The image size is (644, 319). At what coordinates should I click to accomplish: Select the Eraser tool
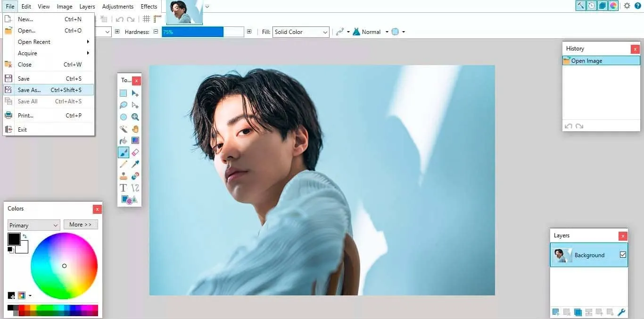coord(135,152)
